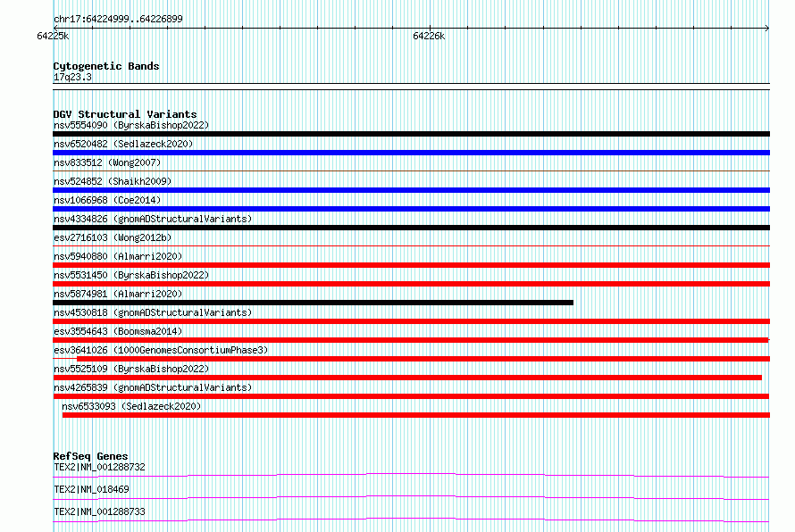Open nsv5525109 (ByrskaBishop2022) variant label

[131, 369]
